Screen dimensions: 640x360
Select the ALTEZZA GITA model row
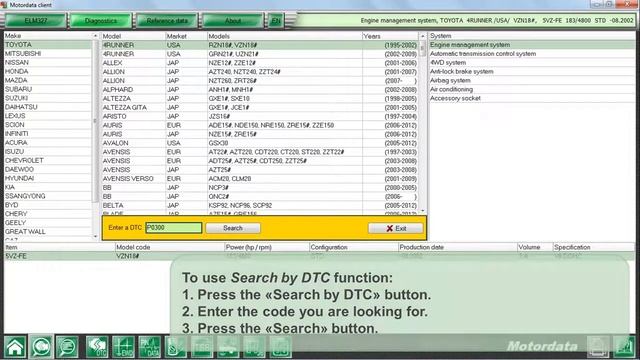click(260, 107)
